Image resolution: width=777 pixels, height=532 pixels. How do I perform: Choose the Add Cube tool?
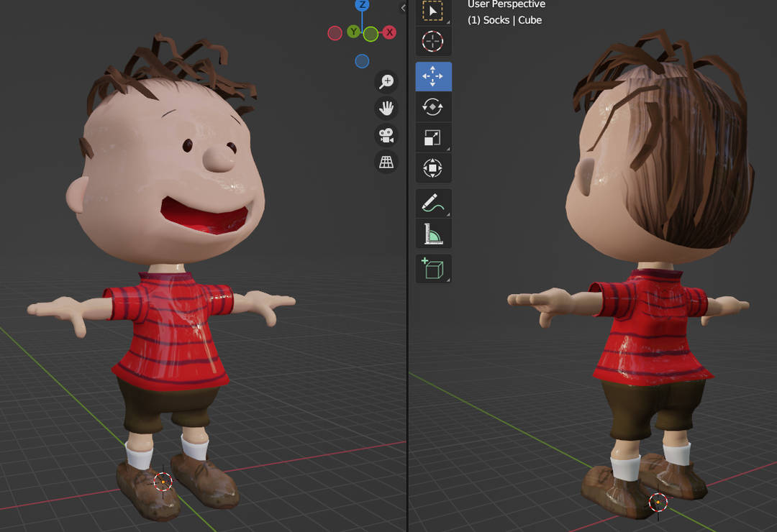(x=432, y=267)
